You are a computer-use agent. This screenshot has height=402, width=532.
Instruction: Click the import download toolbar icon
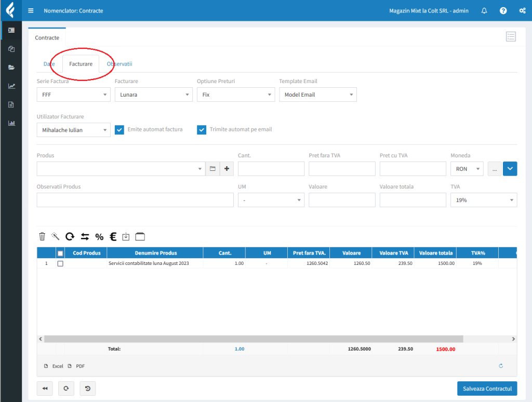coord(126,236)
